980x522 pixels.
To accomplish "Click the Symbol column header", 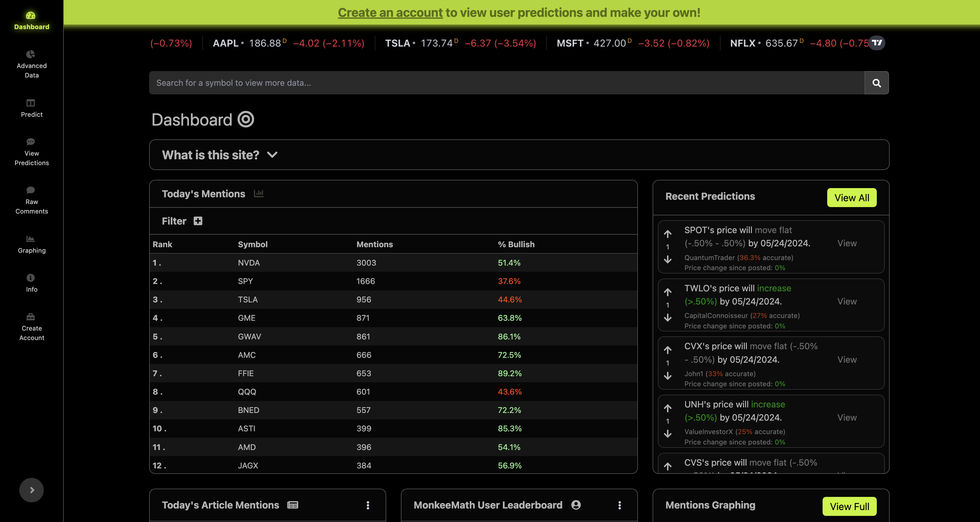I will tap(253, 244).
